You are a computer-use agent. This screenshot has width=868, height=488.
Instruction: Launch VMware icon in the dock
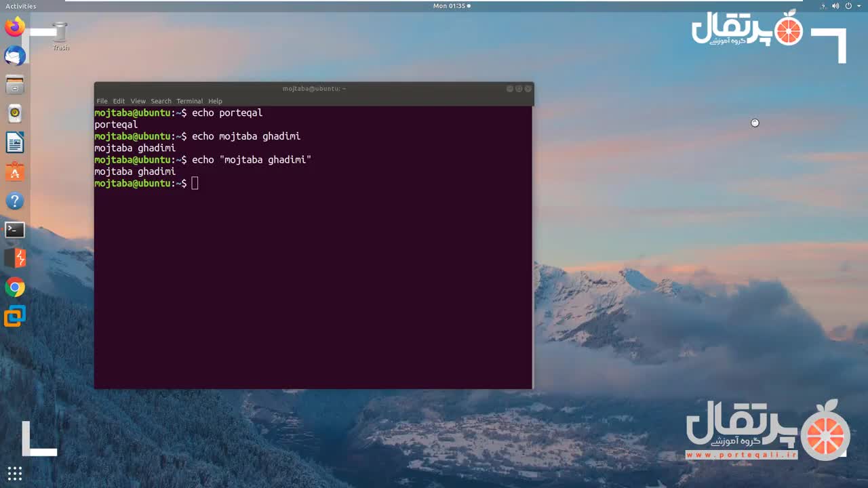(15, 316)
